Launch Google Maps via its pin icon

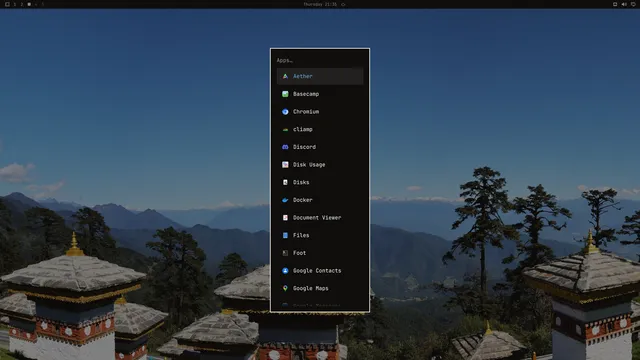click(285, 288)
